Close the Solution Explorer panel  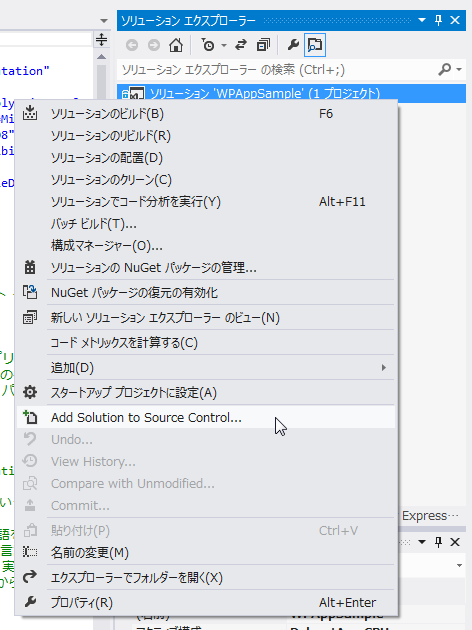point(455,20)
